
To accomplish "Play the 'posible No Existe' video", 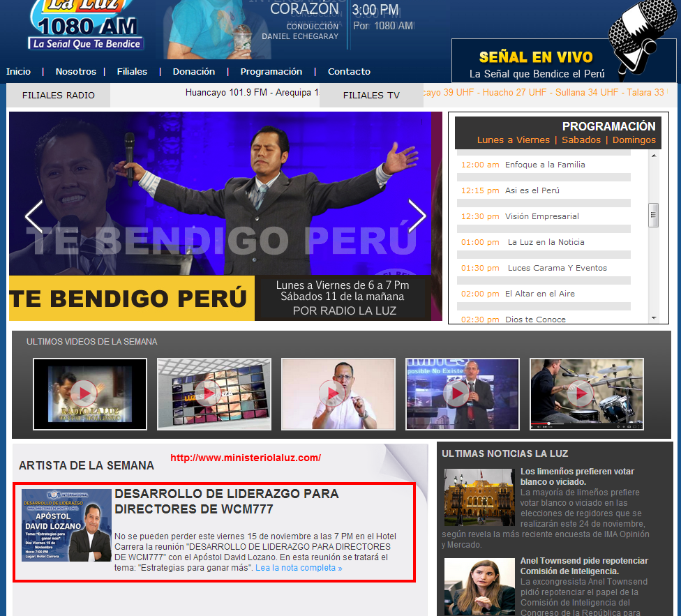I will [x=463, y=394].
